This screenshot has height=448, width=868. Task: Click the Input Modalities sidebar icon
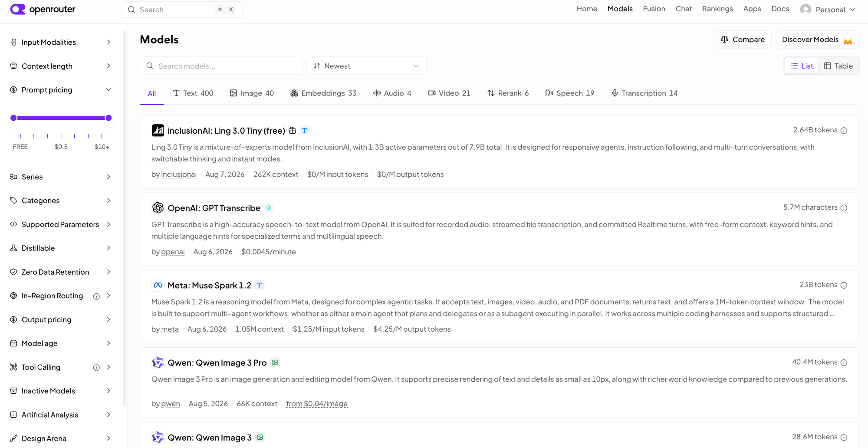[13, 42]
